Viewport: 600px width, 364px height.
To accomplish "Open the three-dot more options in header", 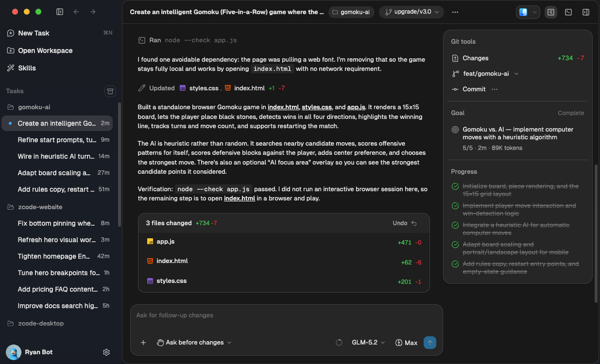I will point(454,12).
